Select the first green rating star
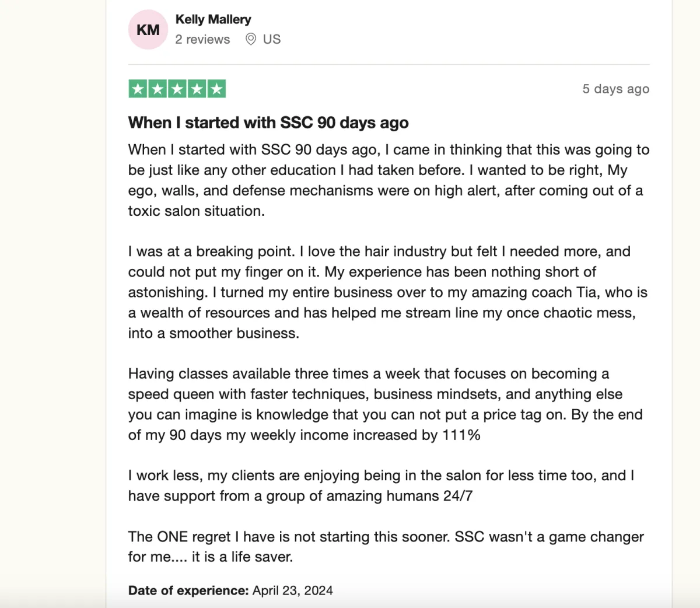Screen dimensions: 700x608 (138, 89)
